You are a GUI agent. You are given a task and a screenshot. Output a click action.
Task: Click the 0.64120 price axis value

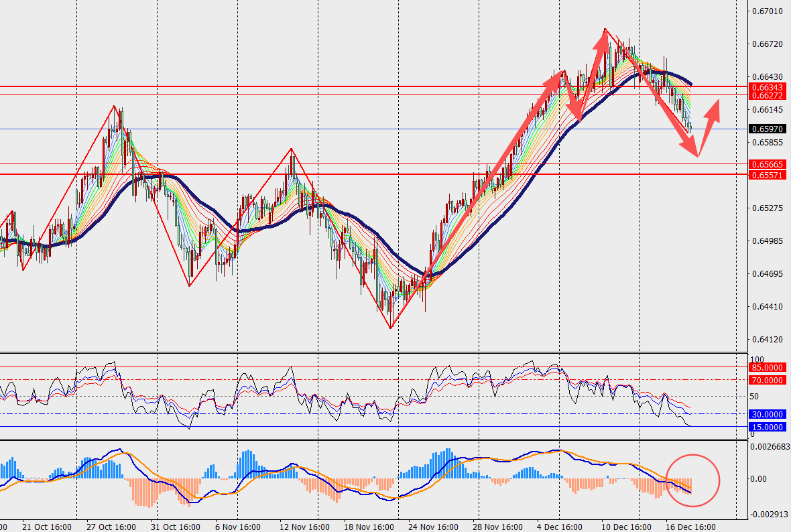click(767, 340)
